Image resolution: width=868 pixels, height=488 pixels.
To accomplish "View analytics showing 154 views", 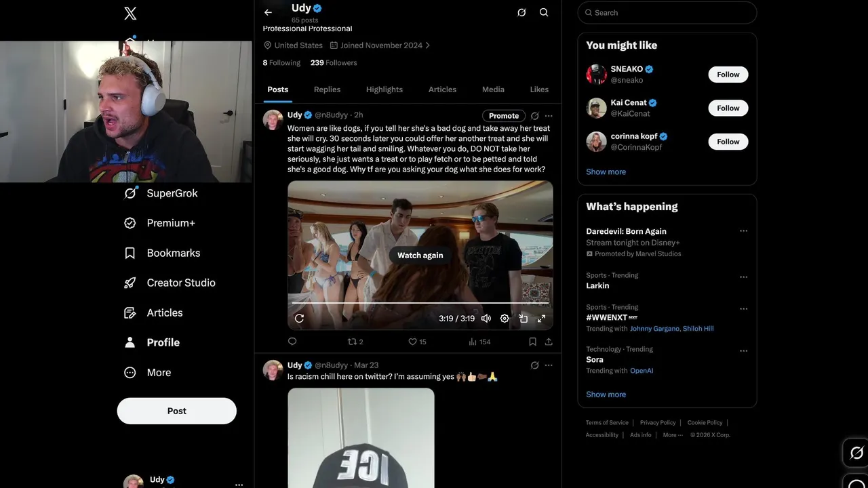I will click(479, 342).
